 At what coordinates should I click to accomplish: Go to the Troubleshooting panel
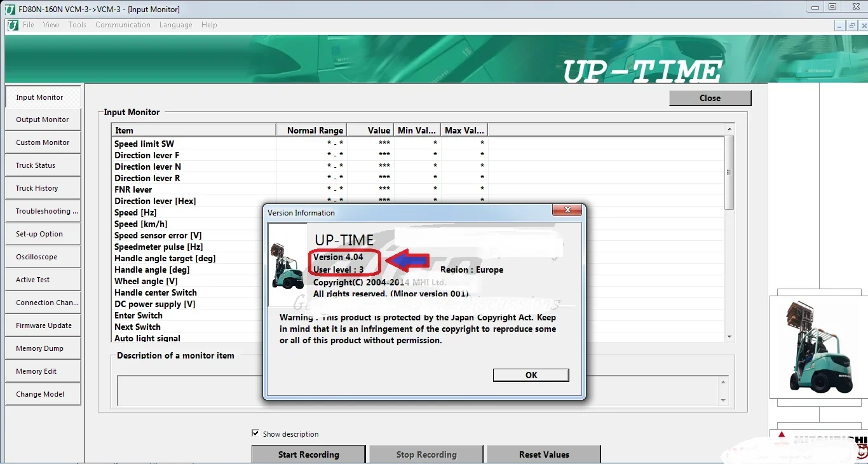[43, 211]
